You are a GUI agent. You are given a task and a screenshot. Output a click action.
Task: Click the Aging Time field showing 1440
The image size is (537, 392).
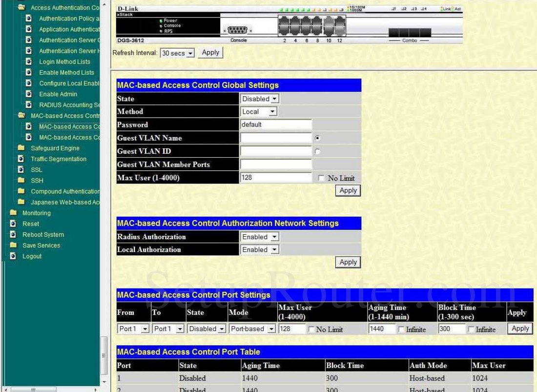(382, 329)
